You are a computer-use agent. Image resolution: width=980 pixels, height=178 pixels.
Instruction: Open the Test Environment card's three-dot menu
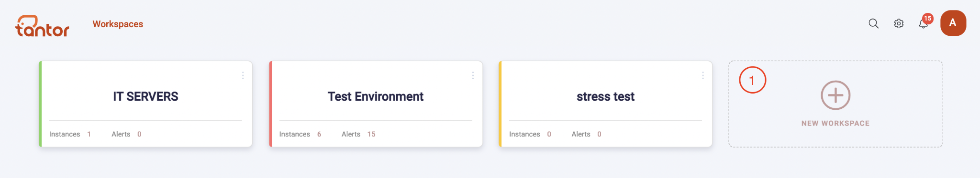point(473,75)
